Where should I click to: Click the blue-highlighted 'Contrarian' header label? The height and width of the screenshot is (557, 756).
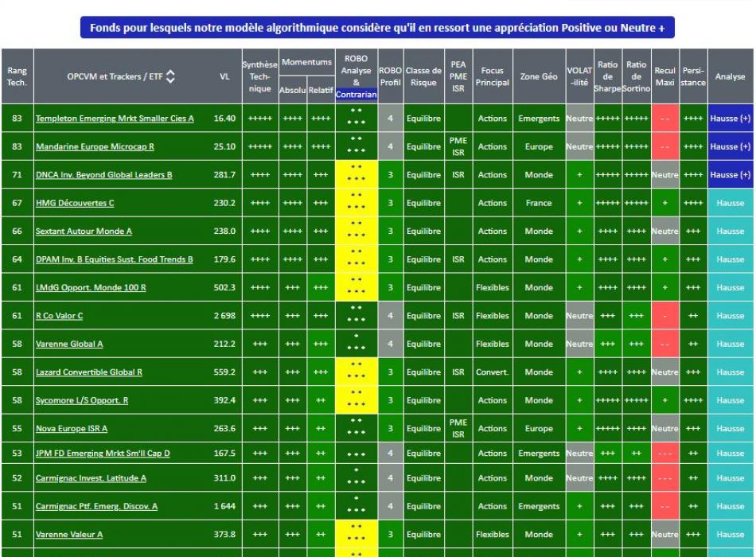pyautogui.click(x=357, y=95)
